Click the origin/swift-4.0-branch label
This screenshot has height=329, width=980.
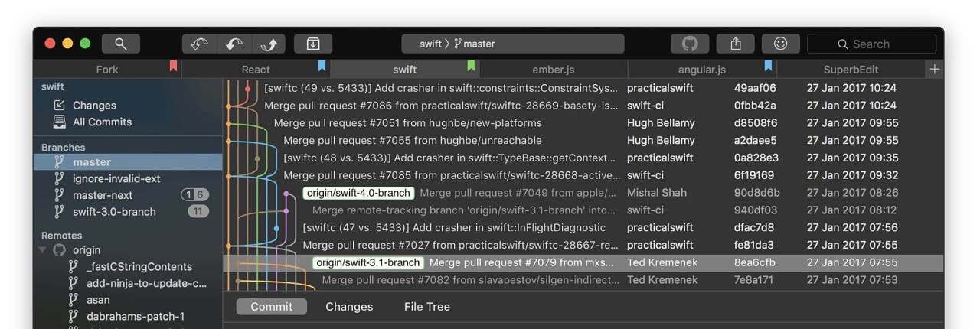click(x=358, y=193)
